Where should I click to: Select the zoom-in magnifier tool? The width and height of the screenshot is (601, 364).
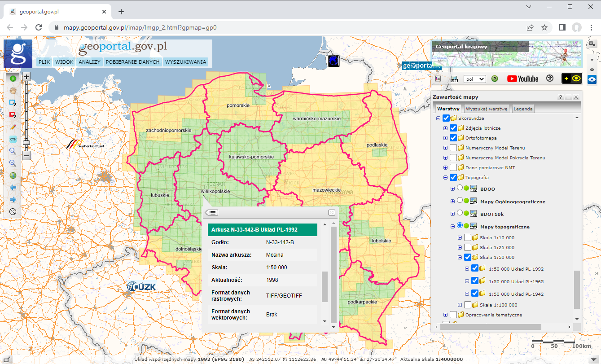tap(13, 151)
